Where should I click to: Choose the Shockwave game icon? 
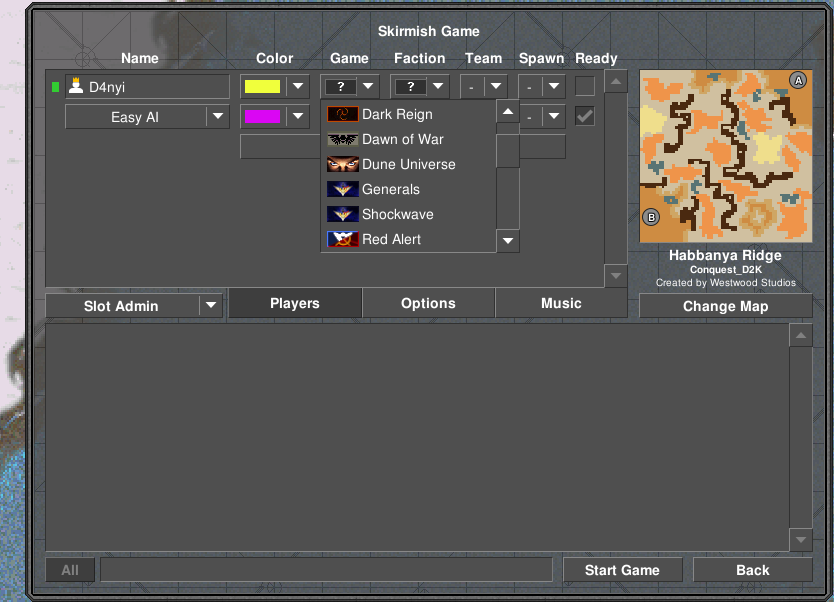(x=343, y=214)
